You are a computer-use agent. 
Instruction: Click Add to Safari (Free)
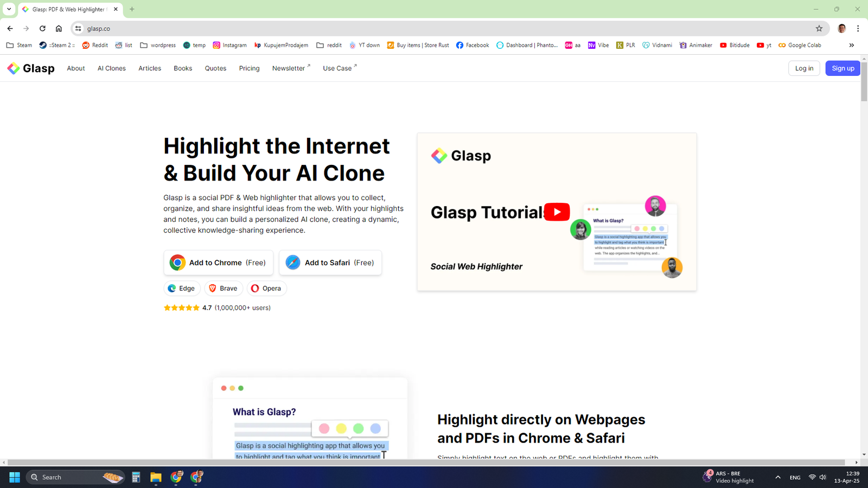(330, 262)
